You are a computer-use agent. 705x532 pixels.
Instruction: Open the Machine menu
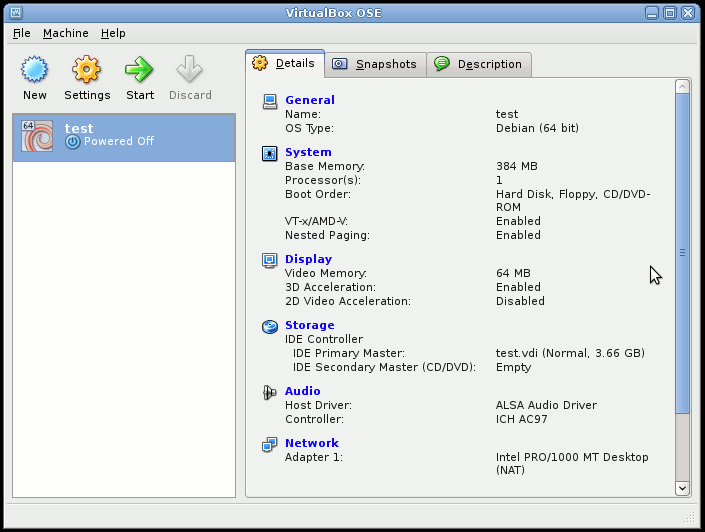[66, 33]
